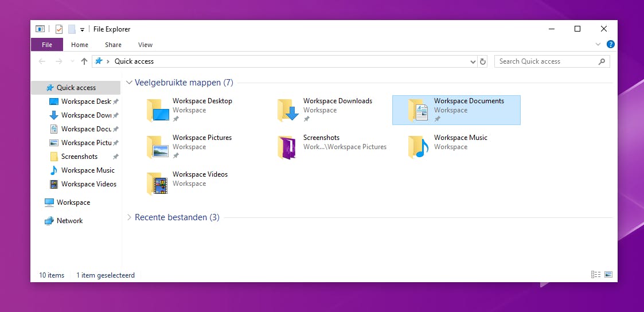Collapse the Veelgebruikte mappen group
The image size is (644, 312).
(129, 83)
